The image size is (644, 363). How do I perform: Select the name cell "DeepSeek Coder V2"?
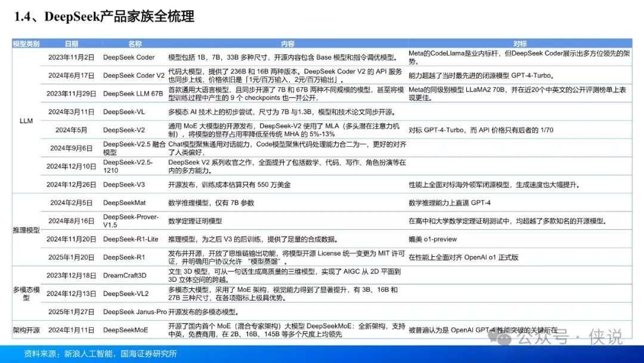[x=134, y=75]
